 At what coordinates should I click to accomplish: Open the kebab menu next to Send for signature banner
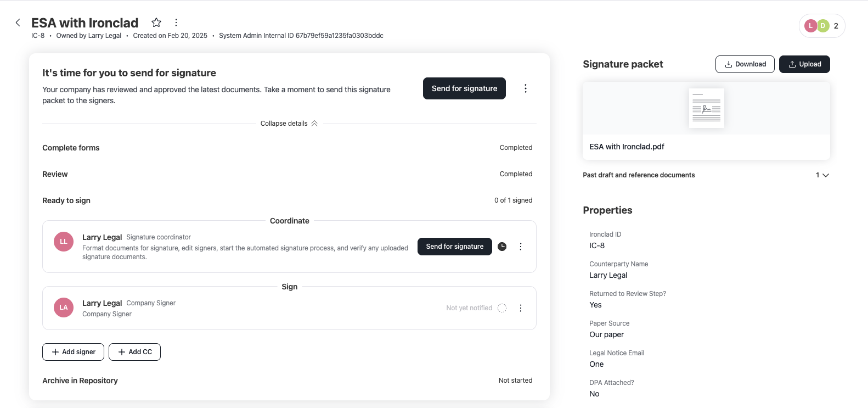click(x=525, y=88)
